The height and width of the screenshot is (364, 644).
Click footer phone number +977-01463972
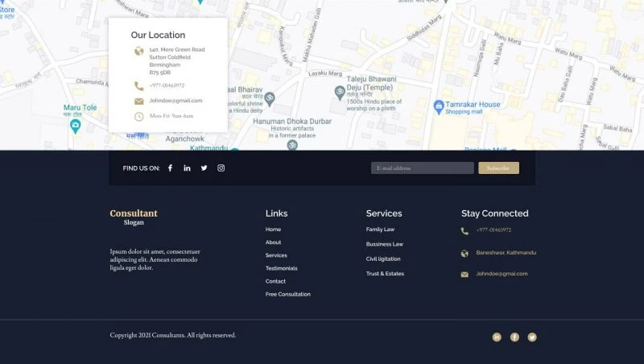click(493, 230)
